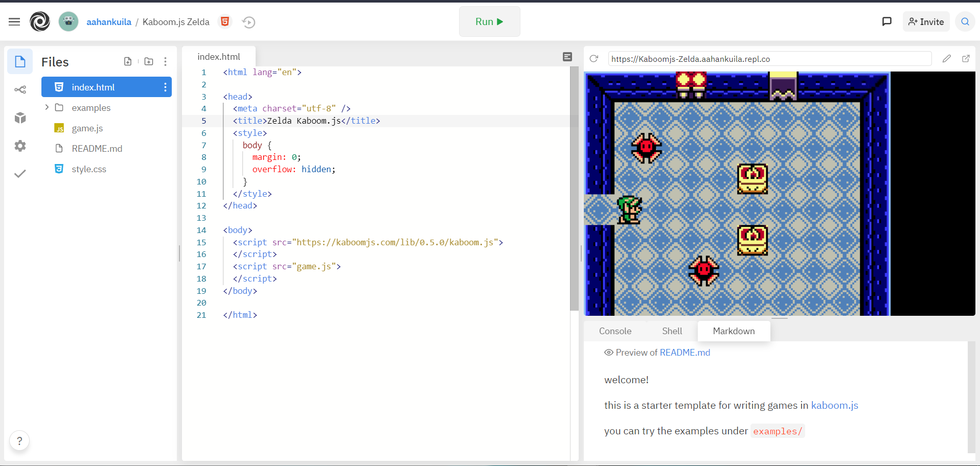Switch to the Shell tab
The height and width of the screenshot is (466, 980).
click(672, 331)
